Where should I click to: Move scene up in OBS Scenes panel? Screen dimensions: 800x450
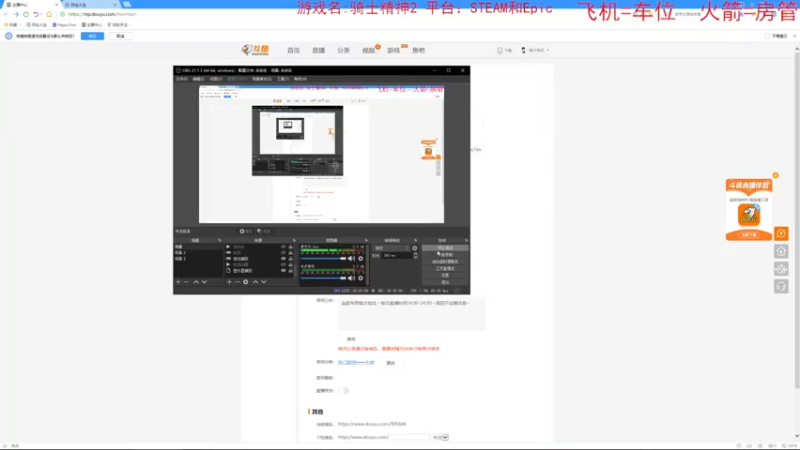point(196,282)
